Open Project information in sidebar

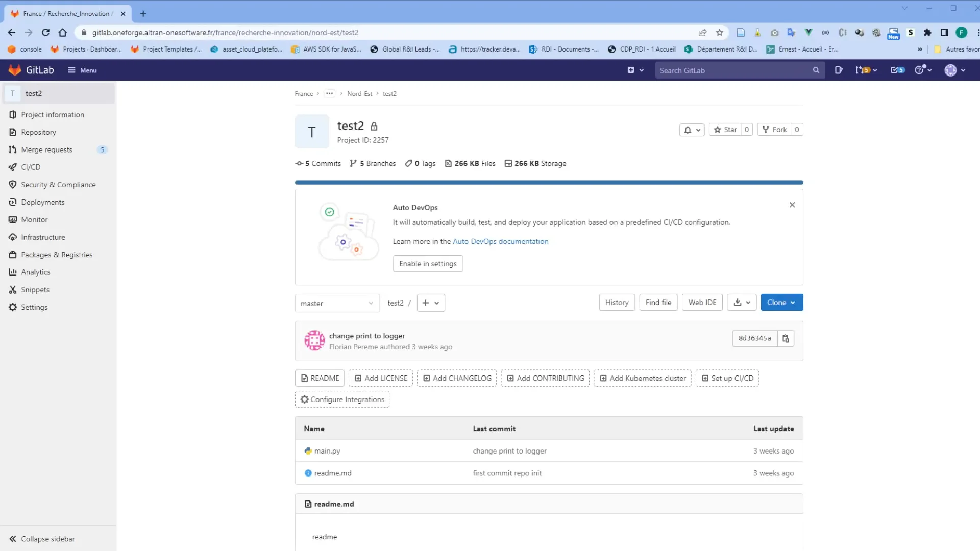(53, 115)
